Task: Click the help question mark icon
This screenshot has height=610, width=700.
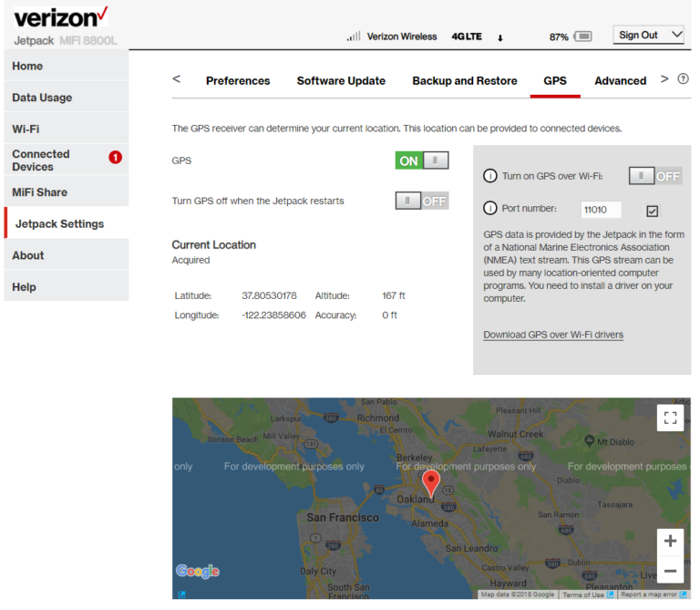Action: pyautogui.click(x=684, y=79)
